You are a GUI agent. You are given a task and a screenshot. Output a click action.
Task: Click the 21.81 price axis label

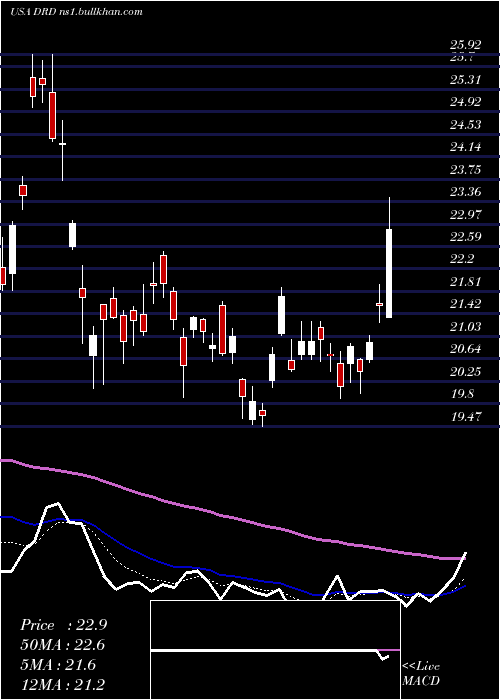[466, 282]
